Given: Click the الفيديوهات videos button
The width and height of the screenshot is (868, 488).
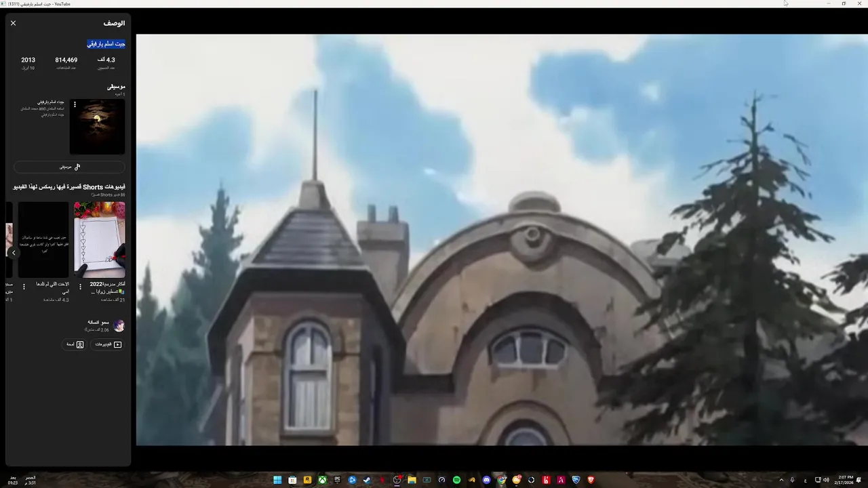Looking at the screenshot, I should tap(108, 344).
